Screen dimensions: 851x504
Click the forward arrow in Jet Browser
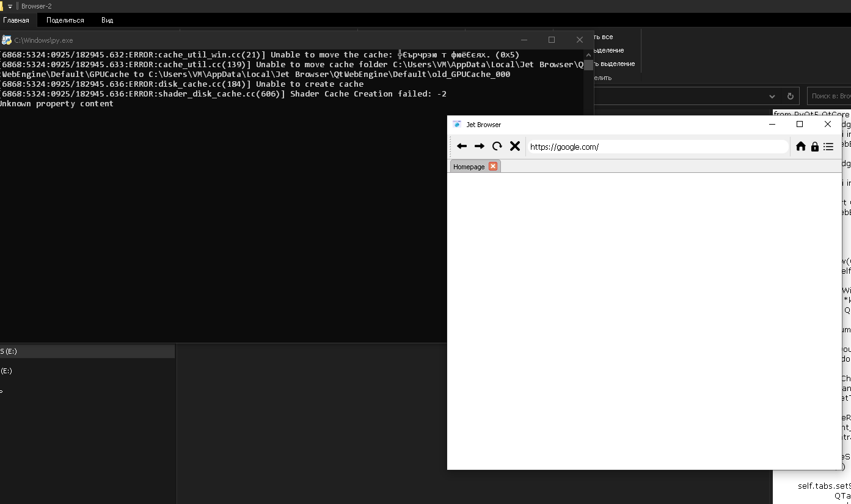pyautogui.click(x=480, y=147)
